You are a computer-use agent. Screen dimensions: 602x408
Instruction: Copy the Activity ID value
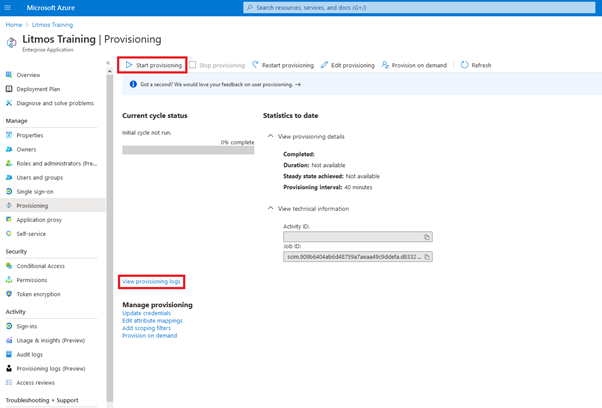click(427, 237)
